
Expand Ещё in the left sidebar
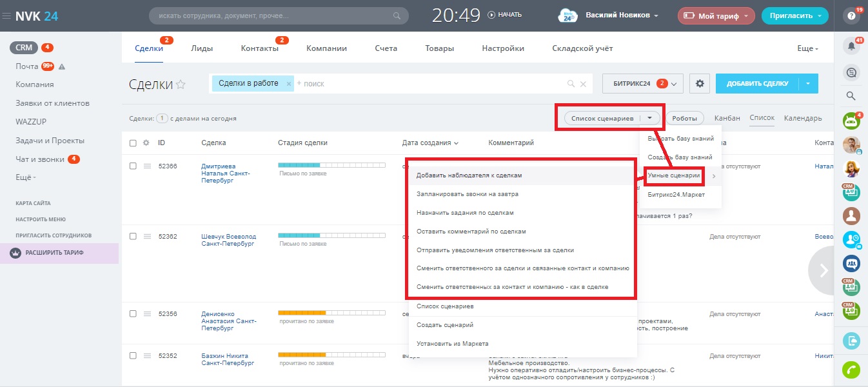26,177
